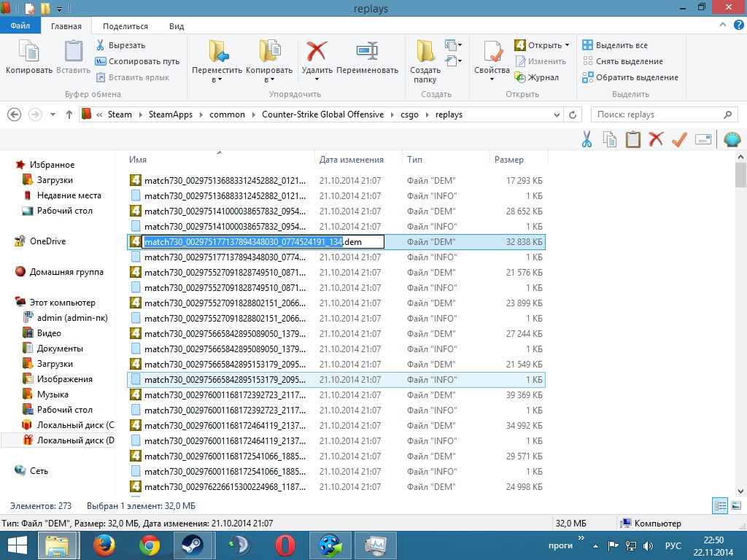The height and width of the screenshot is (560, 747).
Task: Click Изменить in the ribbon
Action: pos(541,61)
